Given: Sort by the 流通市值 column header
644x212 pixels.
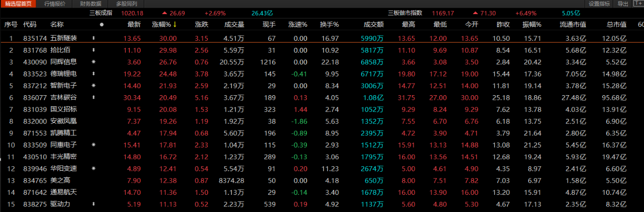Looking at the screenshot, I should pyautogui.click(x=573, y=24).
